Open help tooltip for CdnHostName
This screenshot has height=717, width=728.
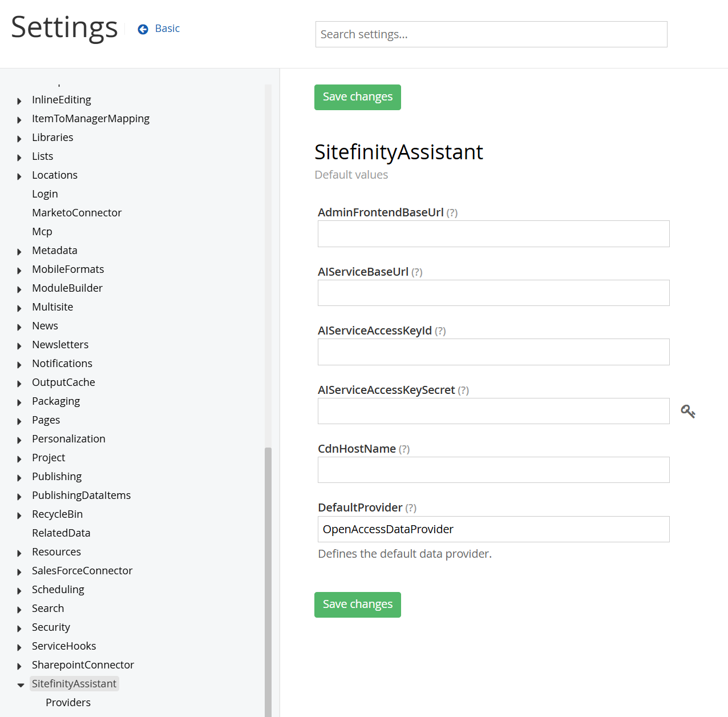tap(404, 449)
